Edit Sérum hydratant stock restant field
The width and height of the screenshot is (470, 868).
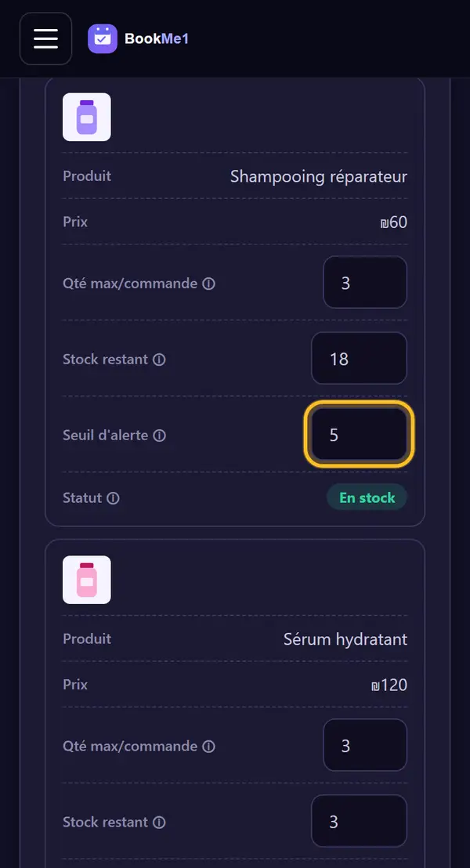(359, 821)
